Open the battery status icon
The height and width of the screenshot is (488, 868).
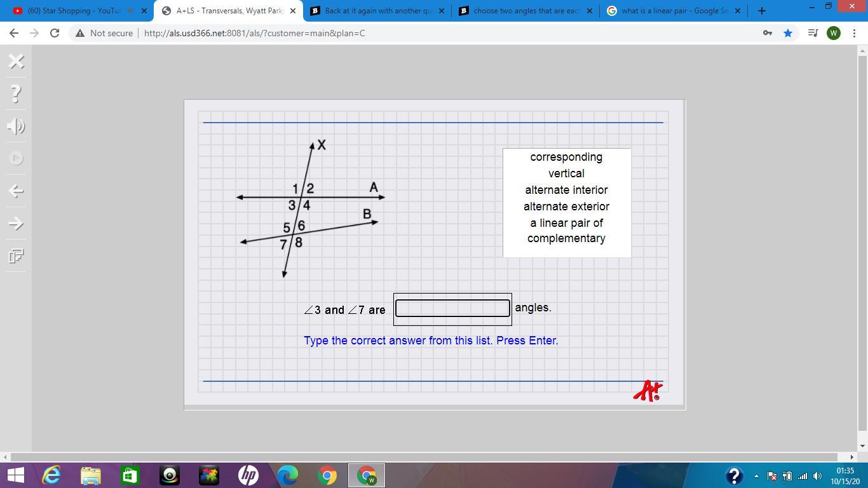[x=787, y=476]
